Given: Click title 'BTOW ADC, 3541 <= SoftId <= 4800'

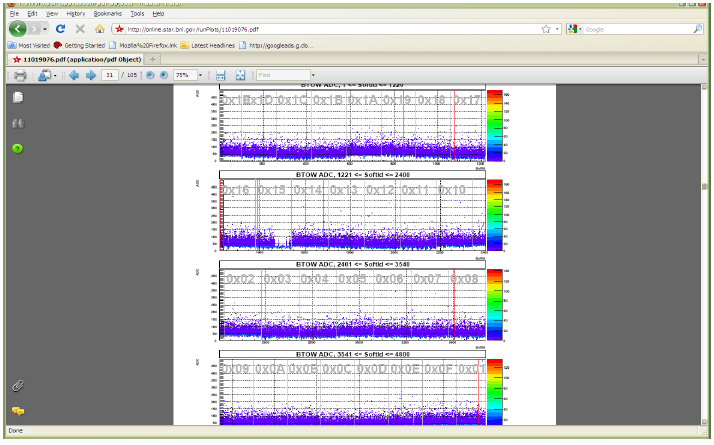Looking at the screenshot, I should point(353,354).
